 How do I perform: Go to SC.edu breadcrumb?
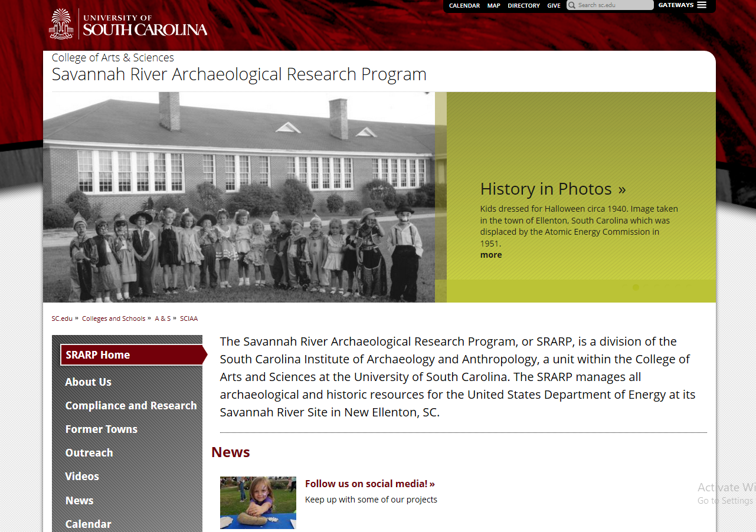coord(62,318)
